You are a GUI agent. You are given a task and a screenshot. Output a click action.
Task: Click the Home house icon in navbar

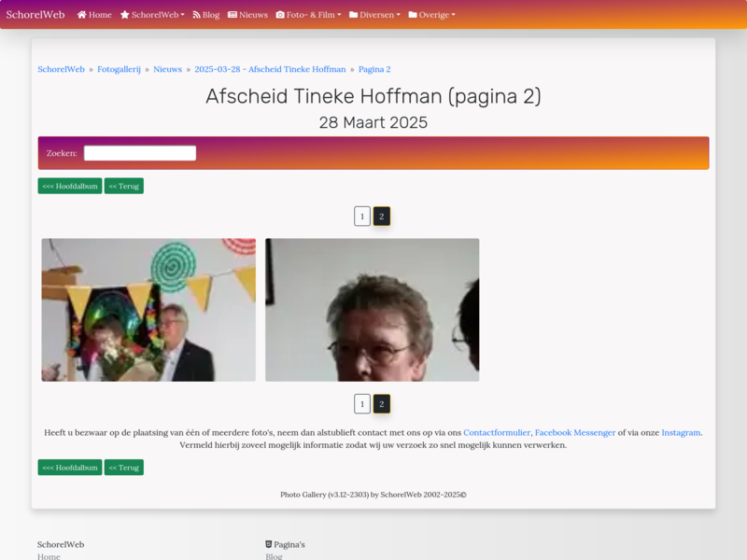pos(82,15)
